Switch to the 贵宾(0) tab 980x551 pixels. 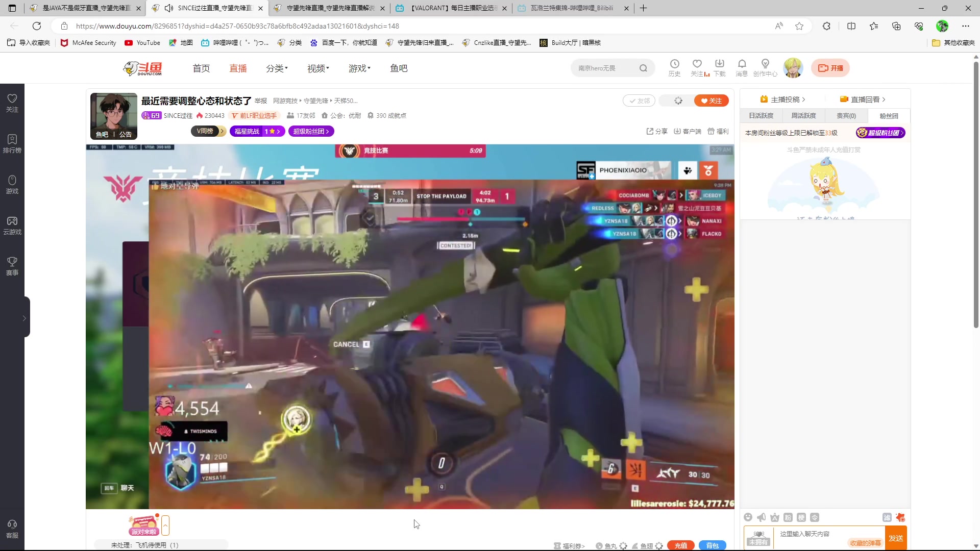tap(846, 116)
